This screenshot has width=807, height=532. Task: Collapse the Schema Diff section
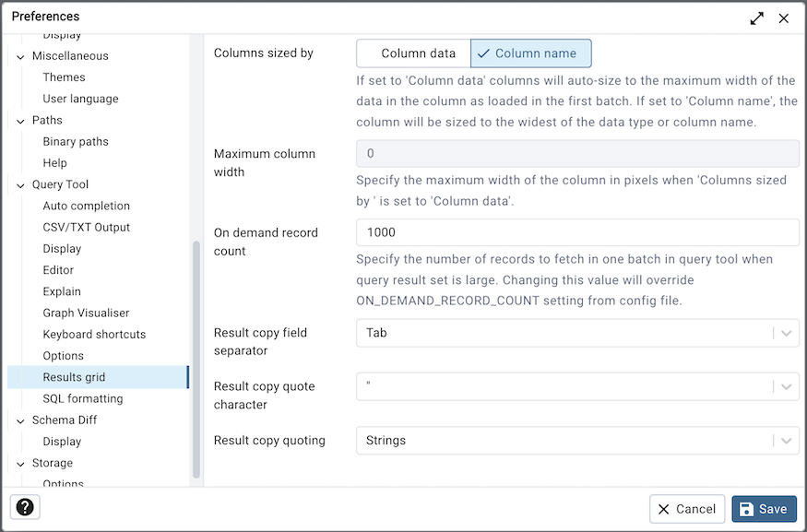pyautogui.click(x=20, y=420)
